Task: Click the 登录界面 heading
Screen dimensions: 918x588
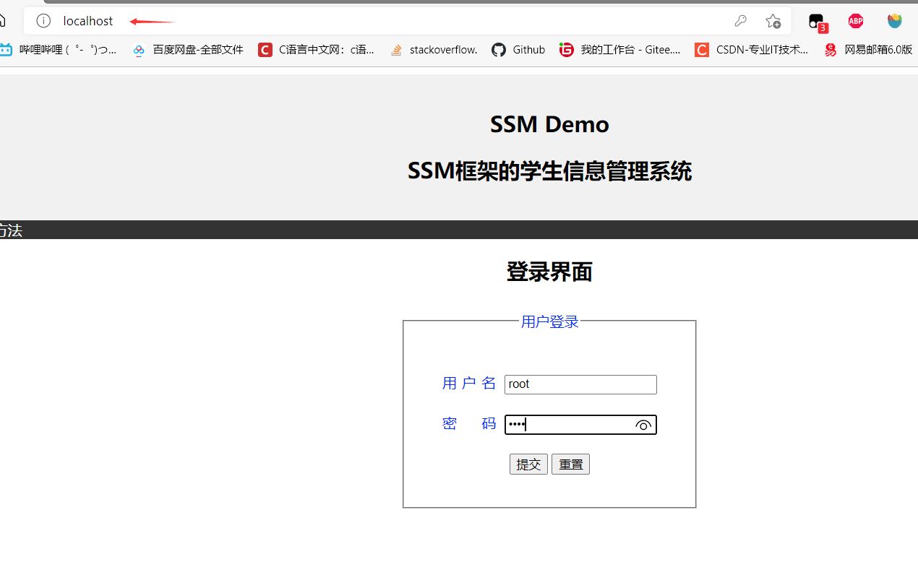Action: 549,272
